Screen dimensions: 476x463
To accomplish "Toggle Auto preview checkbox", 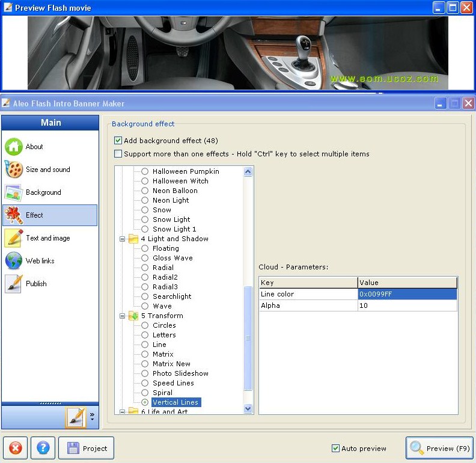I will 335,448.
